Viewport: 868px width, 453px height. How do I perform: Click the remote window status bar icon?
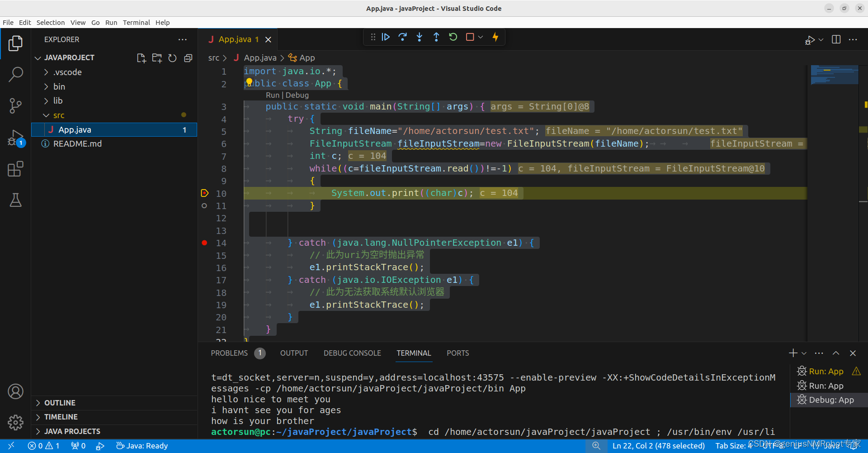[x=11, y=446]
